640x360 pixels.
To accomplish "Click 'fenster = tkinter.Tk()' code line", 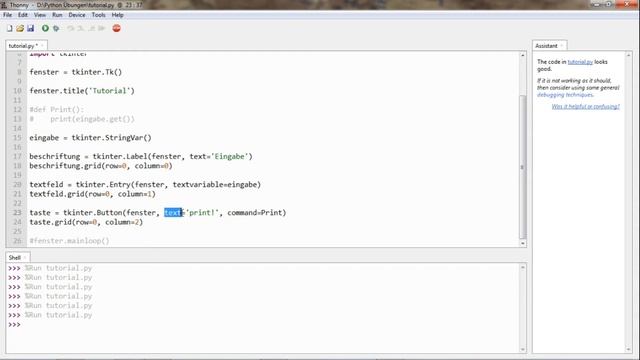I will (76, 72).
